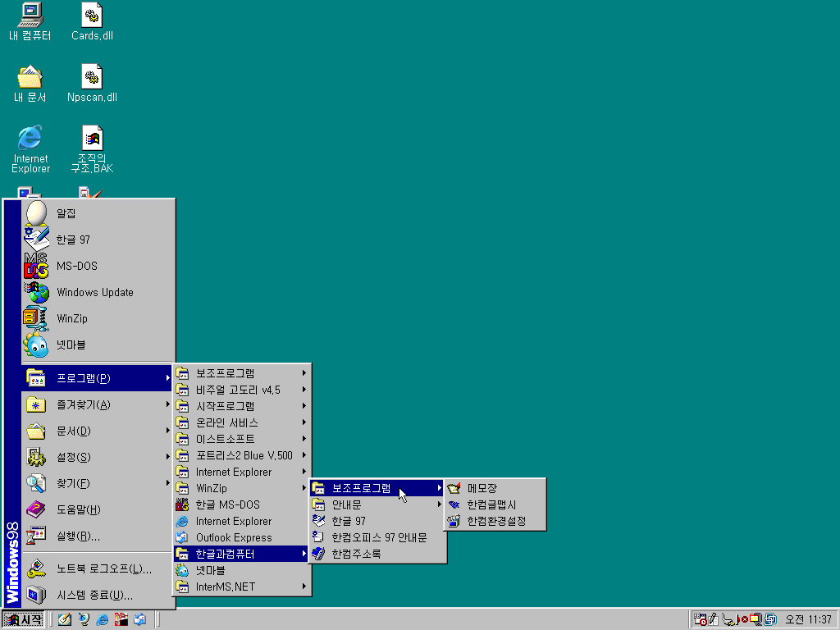Image resolution: width=840 pixels, height=630 pixels.
Task: Select the Cards.dll file icon
Action: tap(92, 22)
